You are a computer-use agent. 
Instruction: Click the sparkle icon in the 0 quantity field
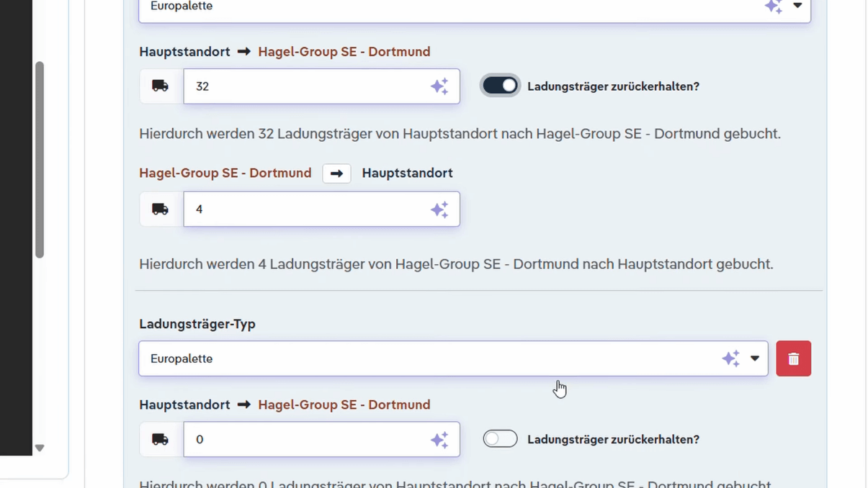pyautogui.click(x=439, y=440)
